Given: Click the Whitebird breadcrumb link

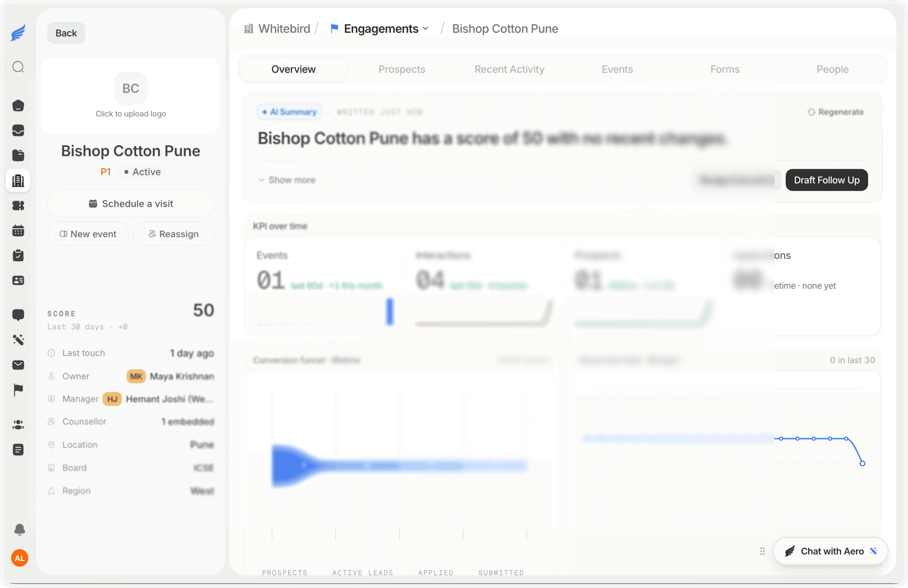Looking at the screenshot, I should click(277, 29).
